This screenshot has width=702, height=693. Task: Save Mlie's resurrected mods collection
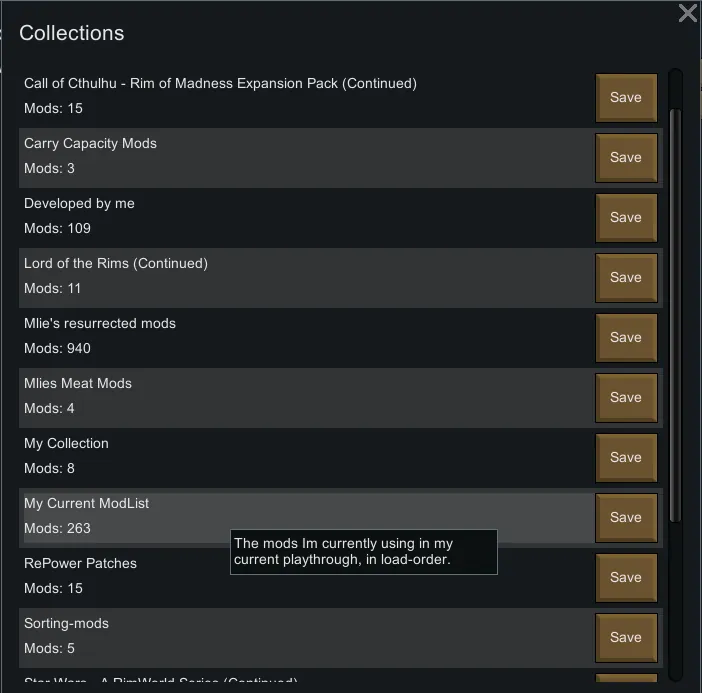tap(626, 337)
